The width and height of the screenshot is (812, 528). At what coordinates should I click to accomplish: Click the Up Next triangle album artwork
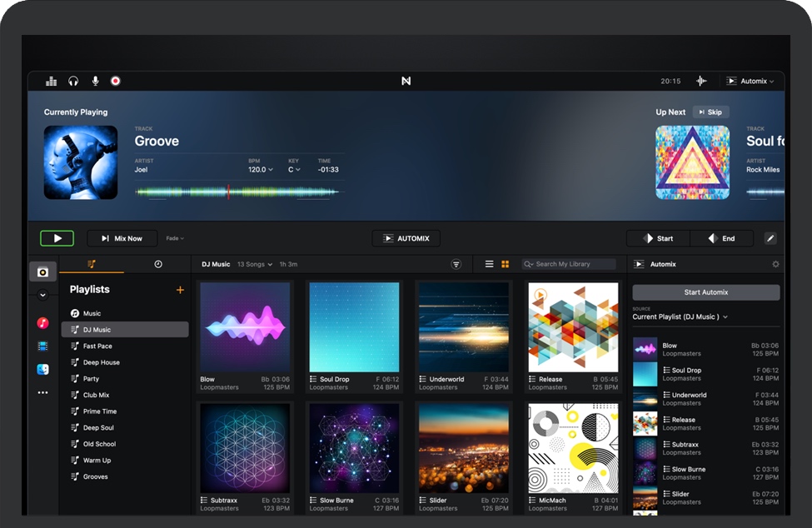[x=692, y=162]
